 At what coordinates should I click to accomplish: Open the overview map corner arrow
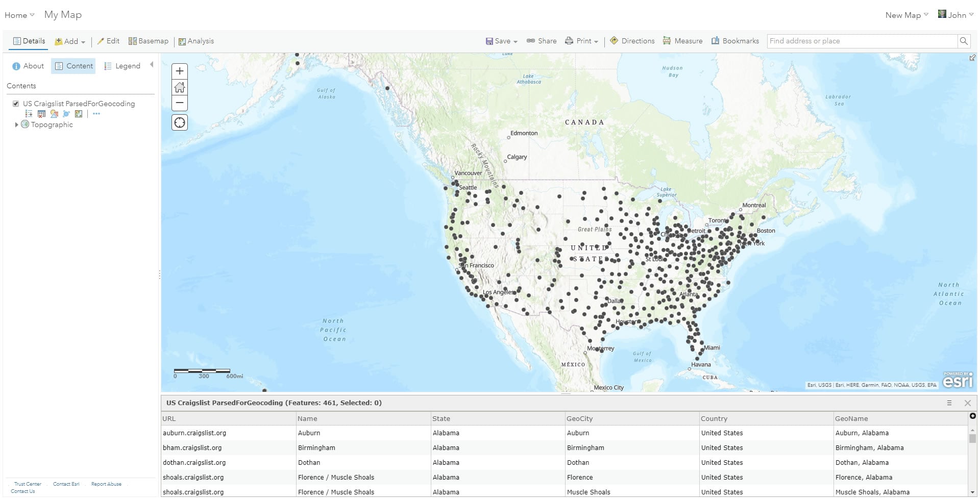(x=972, y=58)
